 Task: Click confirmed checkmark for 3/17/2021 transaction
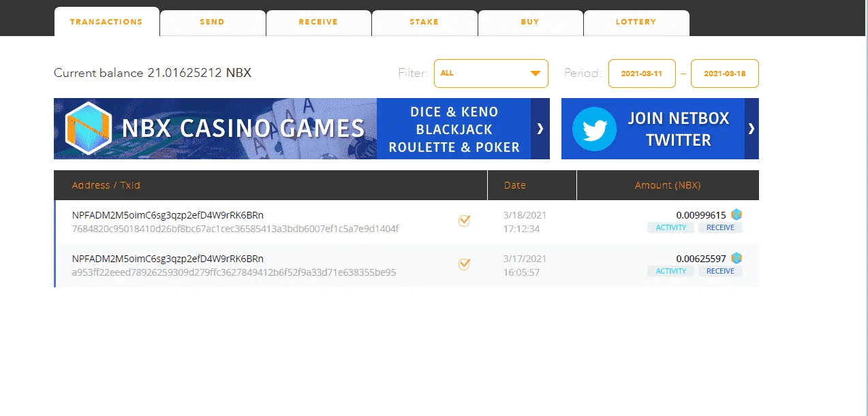click(x=464, y=263)
